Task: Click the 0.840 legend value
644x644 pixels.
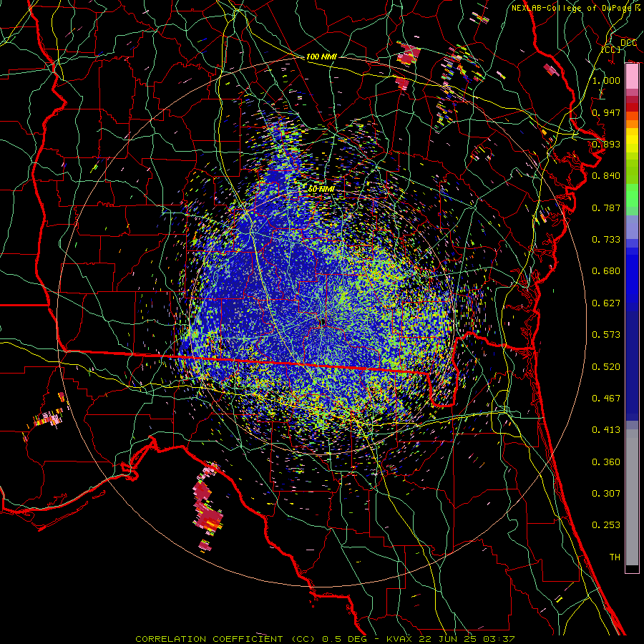Action: click(606, 176)
